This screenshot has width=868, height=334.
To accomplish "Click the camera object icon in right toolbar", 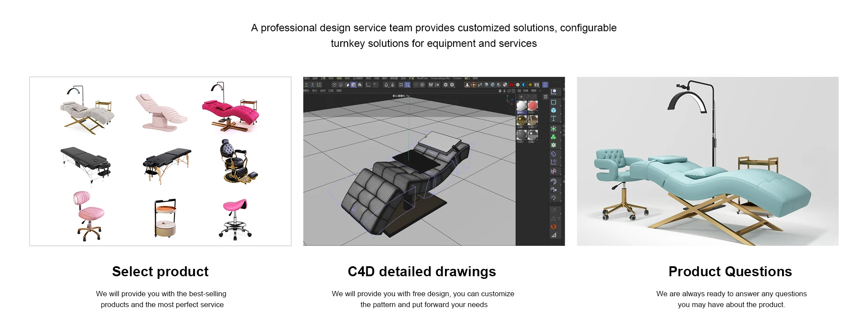I will pyautogui.click(x=553, y=190).
